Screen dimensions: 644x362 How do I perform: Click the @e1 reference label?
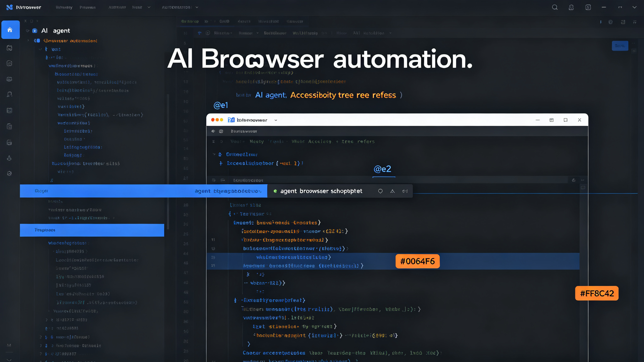pyautogui.click(x=220, y=105)
